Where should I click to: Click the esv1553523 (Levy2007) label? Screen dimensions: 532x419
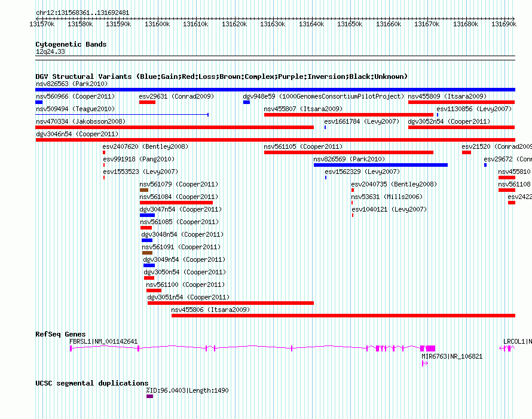(140, 172)
